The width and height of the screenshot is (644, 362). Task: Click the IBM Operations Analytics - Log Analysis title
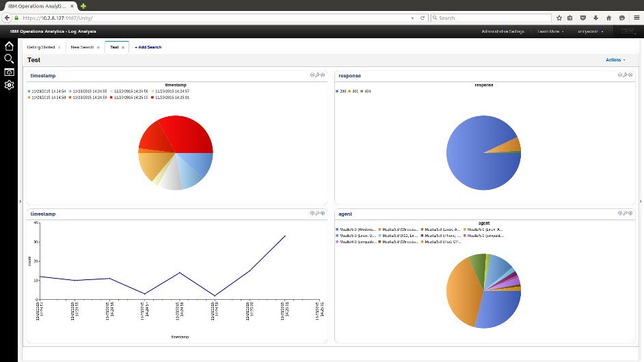click(53, 31)
